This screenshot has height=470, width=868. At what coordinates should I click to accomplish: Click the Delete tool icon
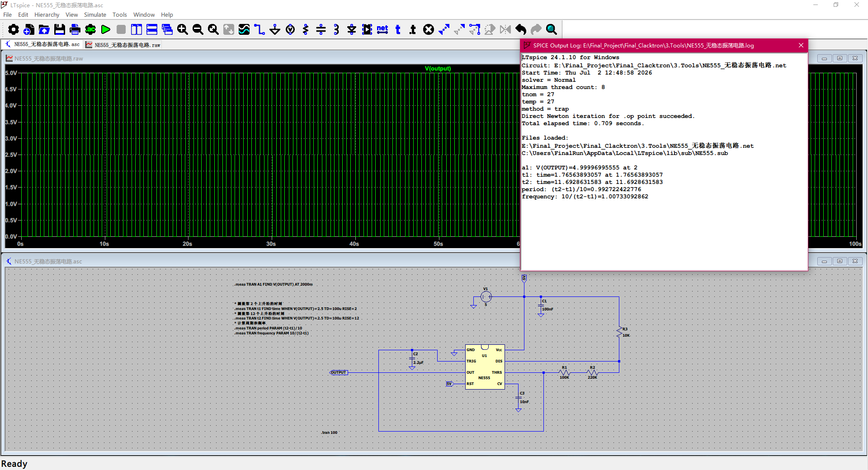click(429, 30)
